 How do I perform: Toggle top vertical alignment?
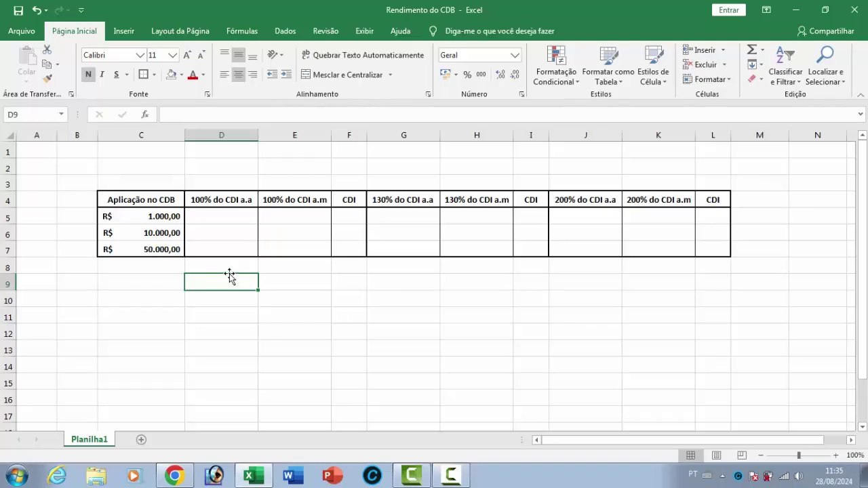pos(224,55)
